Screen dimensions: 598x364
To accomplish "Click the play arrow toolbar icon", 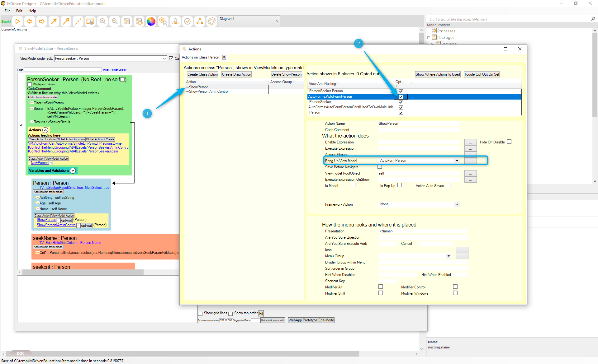I will (x=18, y=21).
